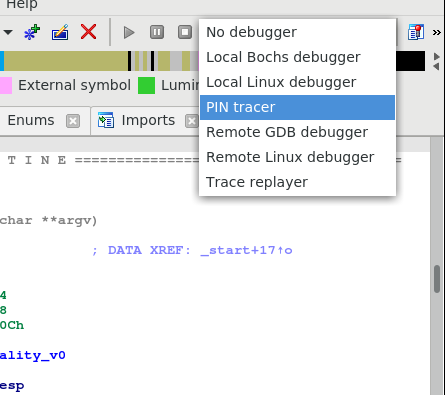Terminate process with stop button
Image resolution: width=445 pixels, height=395 pixels.
click(185, 32)
